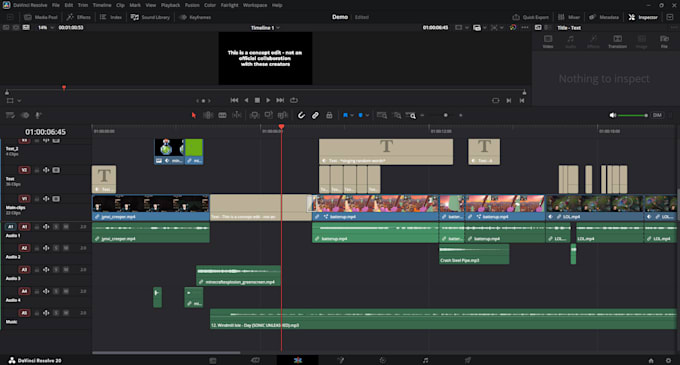Open the marker color dropdown
Viewport: 680px width, 365px height.
367,115
